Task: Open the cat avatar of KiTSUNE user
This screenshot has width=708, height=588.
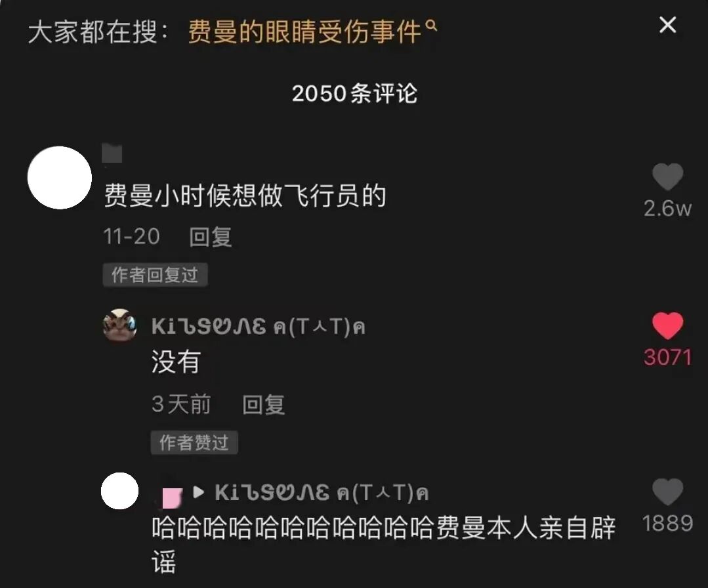Action: (x=119, y=325)
